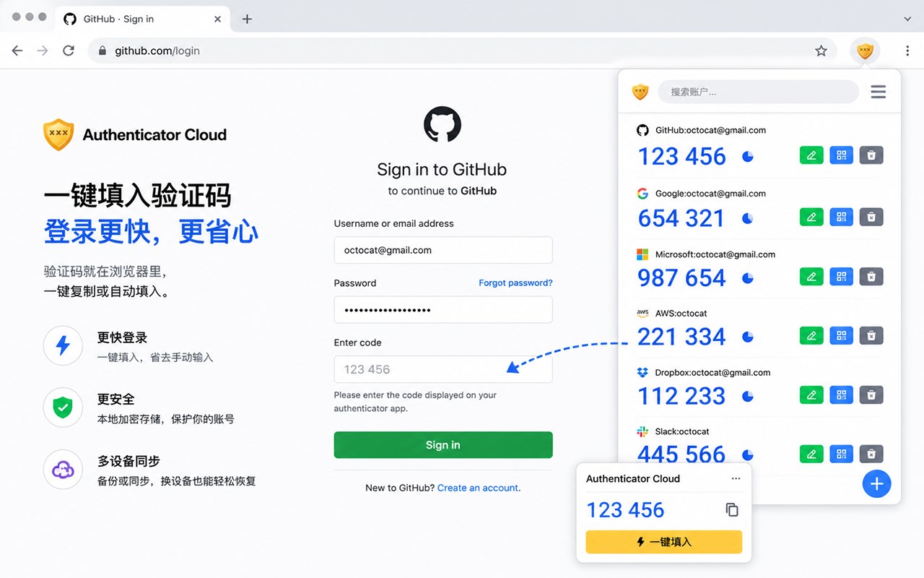Show QR code for Slack:octocat
The width and height of the screenshot is (924, 578).
842,454
